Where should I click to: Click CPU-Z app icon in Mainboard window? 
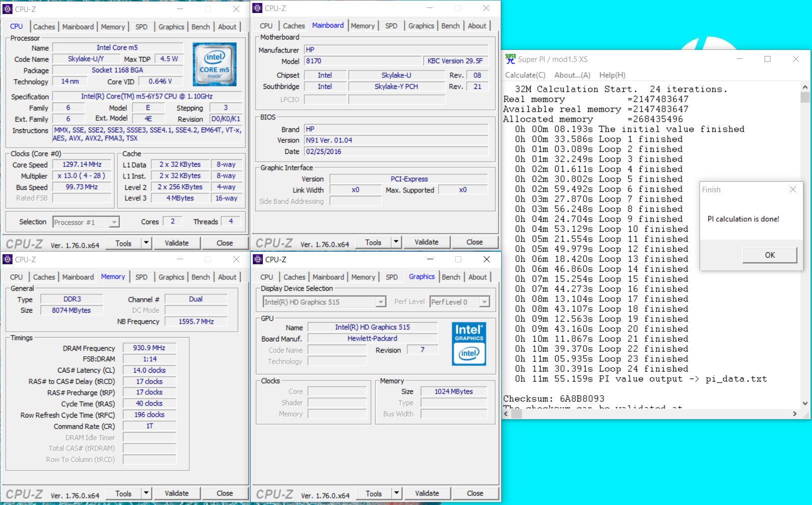click(257, 8)
